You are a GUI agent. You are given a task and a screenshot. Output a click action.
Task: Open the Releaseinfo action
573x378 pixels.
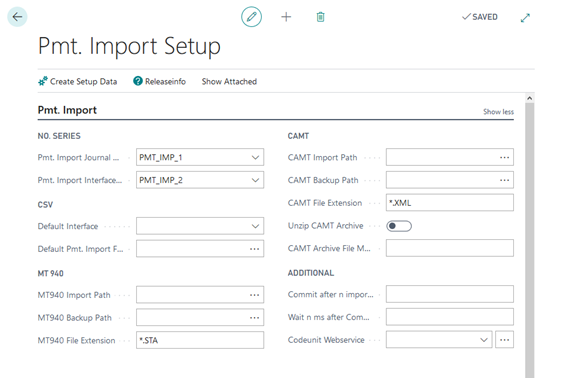coord(160,81)
